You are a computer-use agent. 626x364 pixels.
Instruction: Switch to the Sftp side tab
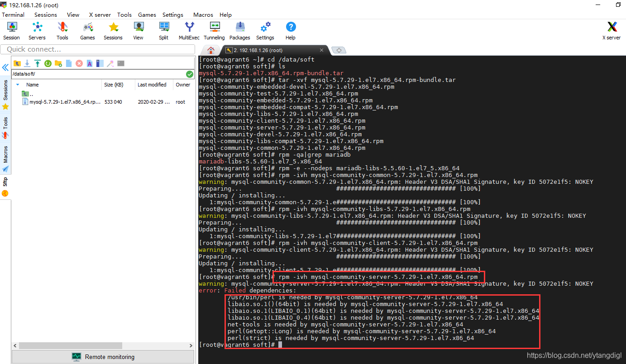click(x=5, y=187)
